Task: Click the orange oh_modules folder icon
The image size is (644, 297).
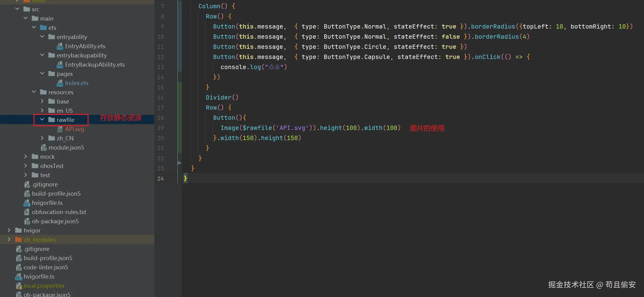Action: click(x=18, y=240)
